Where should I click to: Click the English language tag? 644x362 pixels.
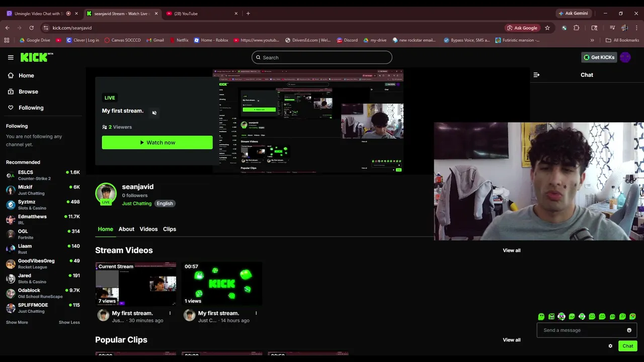pyautogui.click(x=165, y=204)
